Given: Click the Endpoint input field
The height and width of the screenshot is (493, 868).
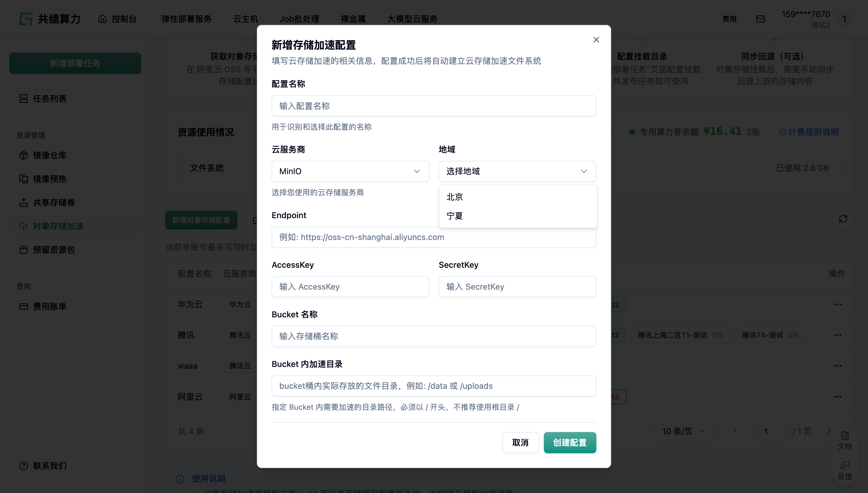Looking at the screenshot, I should [x=434, y=237].
